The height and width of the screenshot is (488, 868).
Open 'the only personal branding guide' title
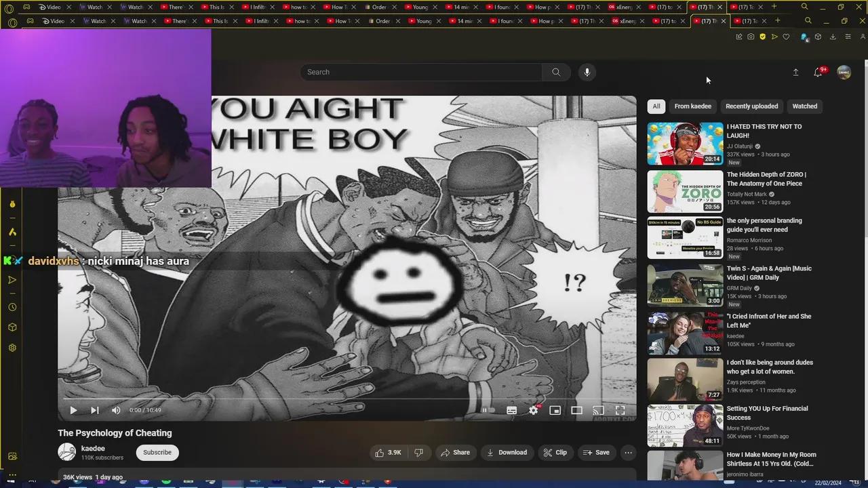(x=764, y=225)
